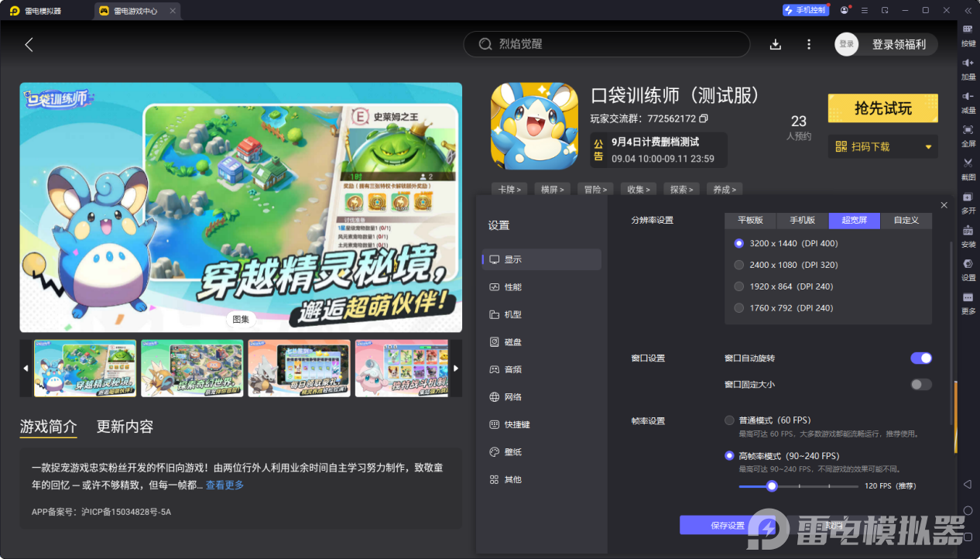Click the 查看更多 link in description
This screenshot has width=980, height=559.
pyautogui.click(x=224, y=484)
